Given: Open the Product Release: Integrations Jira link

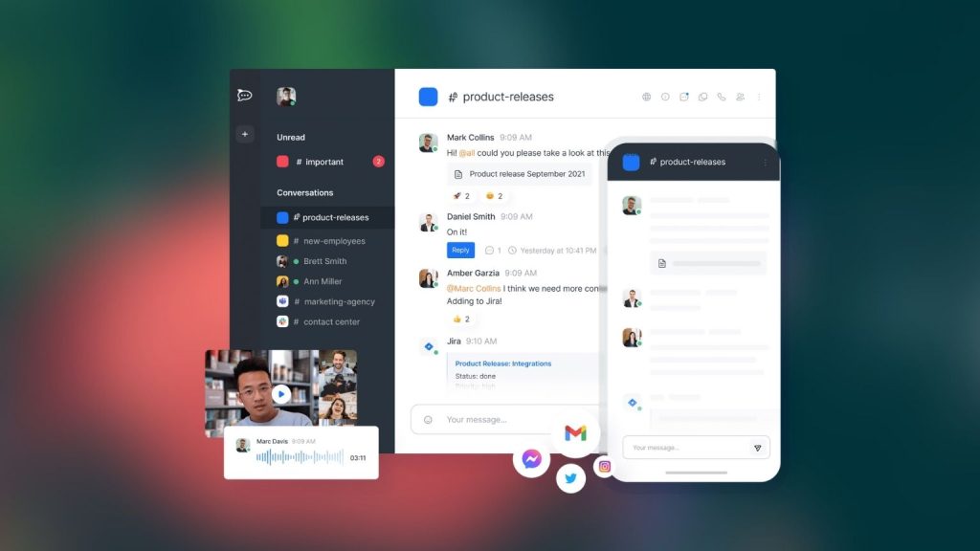Looking at the screenshot, I should click(503, 364).
